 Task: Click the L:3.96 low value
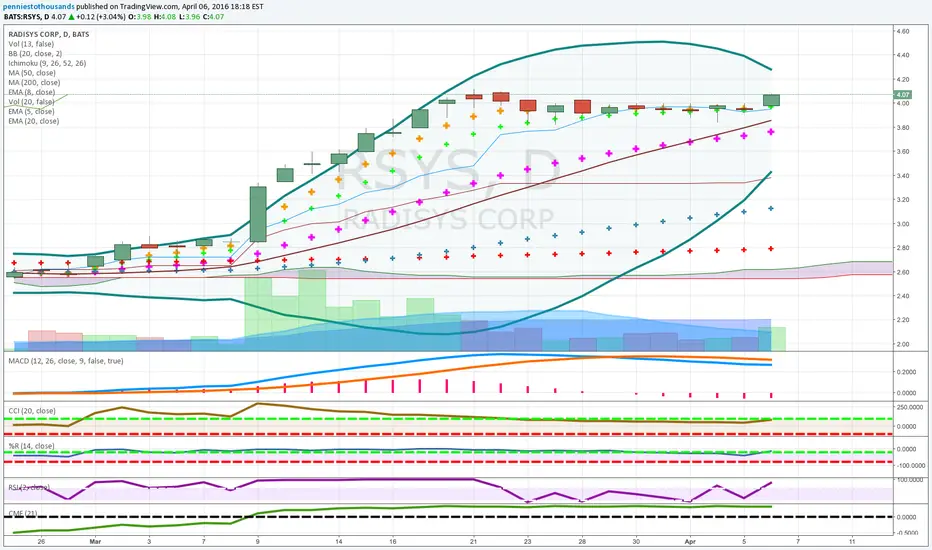189,17
